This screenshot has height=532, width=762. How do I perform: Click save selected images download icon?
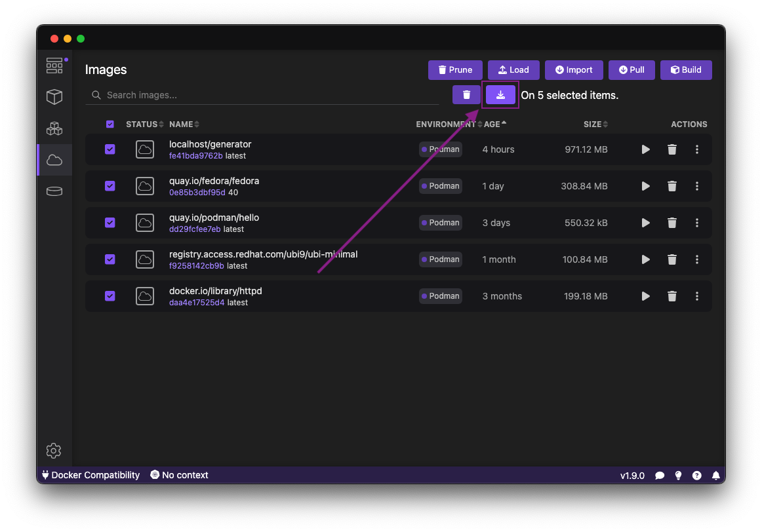tap(500, 95)
